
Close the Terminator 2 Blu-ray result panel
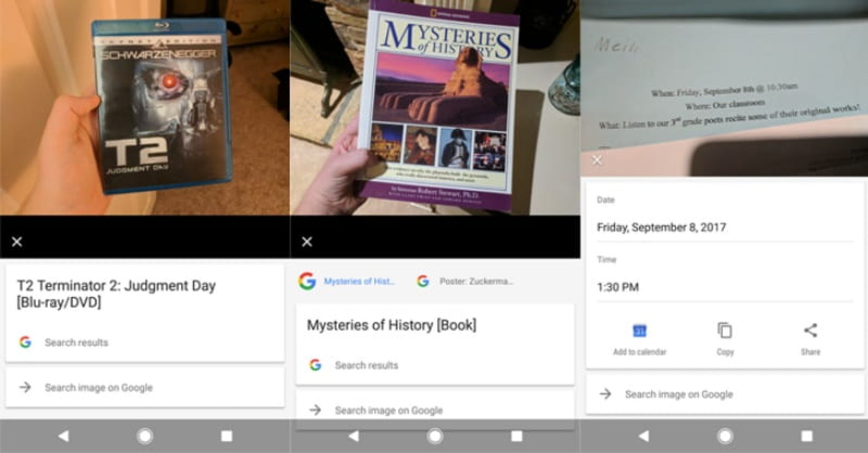(17, 242)
